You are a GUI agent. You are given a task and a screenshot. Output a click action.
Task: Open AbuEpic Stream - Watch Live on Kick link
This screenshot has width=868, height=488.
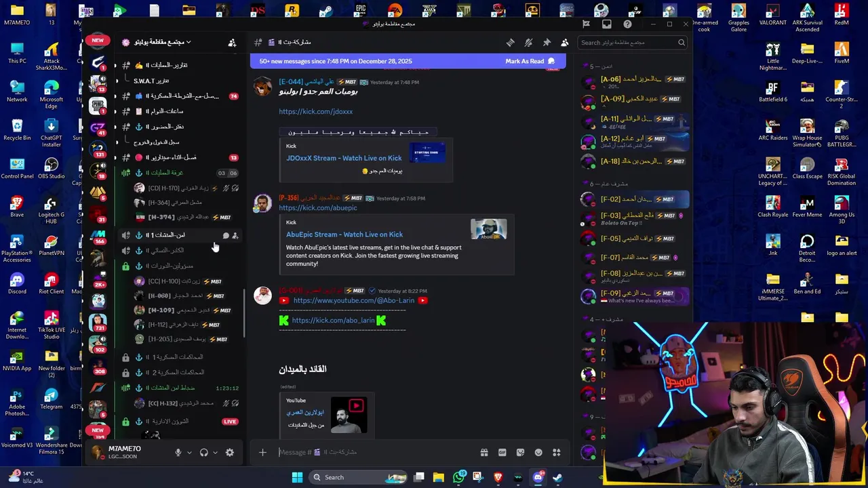click(344, 235)
